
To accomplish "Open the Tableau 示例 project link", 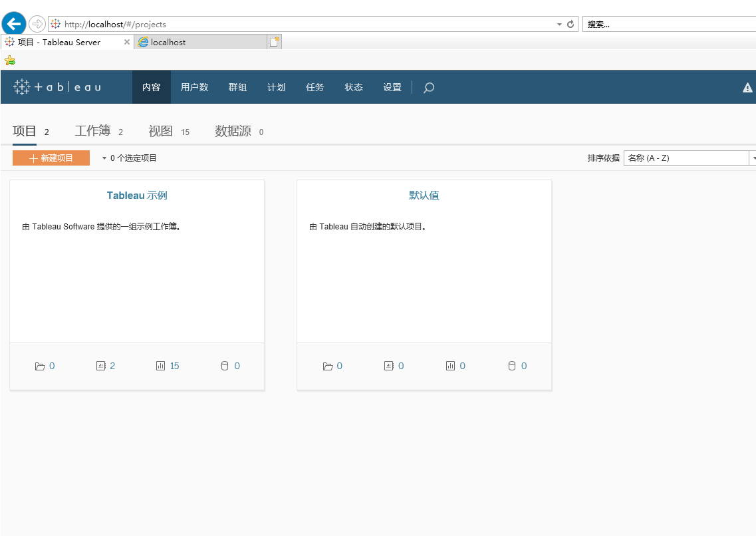I will tap(136, 195).
